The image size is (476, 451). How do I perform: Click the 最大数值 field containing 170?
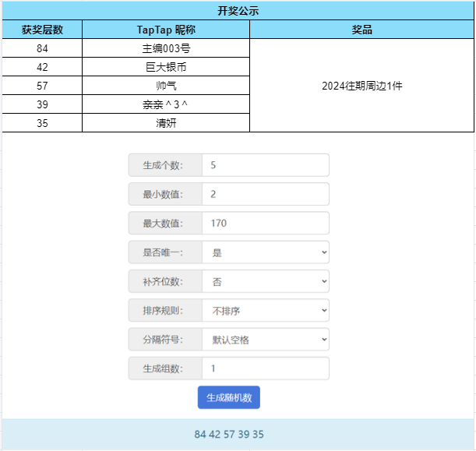[x=266, y=223]
